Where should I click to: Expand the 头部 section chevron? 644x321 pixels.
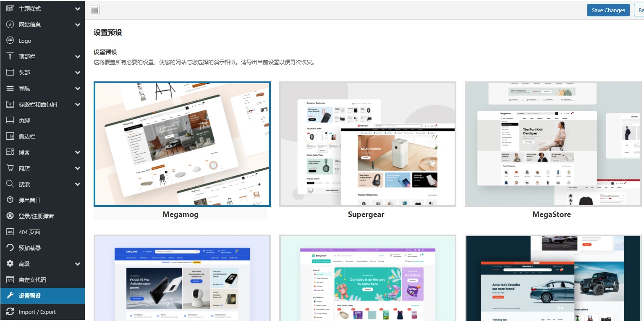coord(77,72)
